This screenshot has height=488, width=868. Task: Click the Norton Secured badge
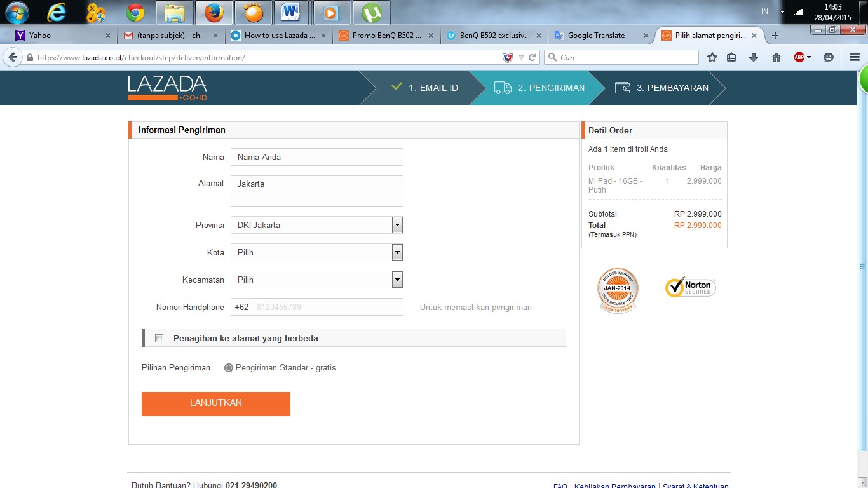[690, 288]
